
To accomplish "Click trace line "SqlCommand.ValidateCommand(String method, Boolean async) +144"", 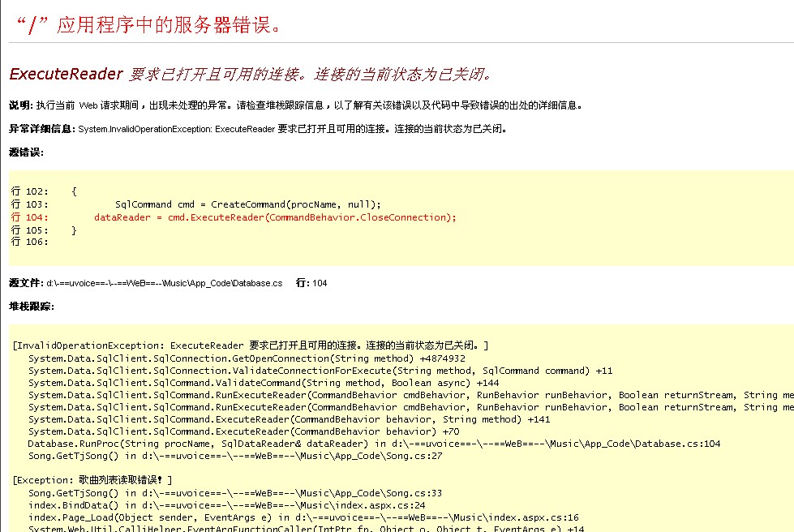I will [x=264, y=383].
